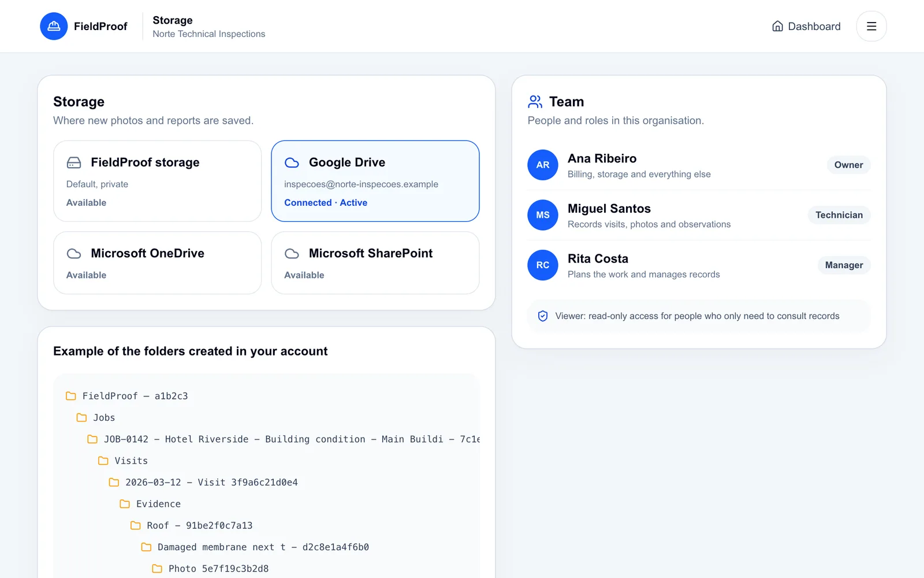The height and width of the screenshot is (578, 924).
Task: Click the email inspecoes@norte-inspecoes.example
Action: 361,184
